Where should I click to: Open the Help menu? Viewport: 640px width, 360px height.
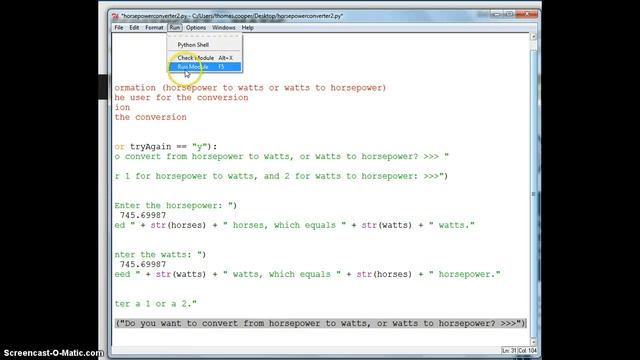click(x=248, y=28)
